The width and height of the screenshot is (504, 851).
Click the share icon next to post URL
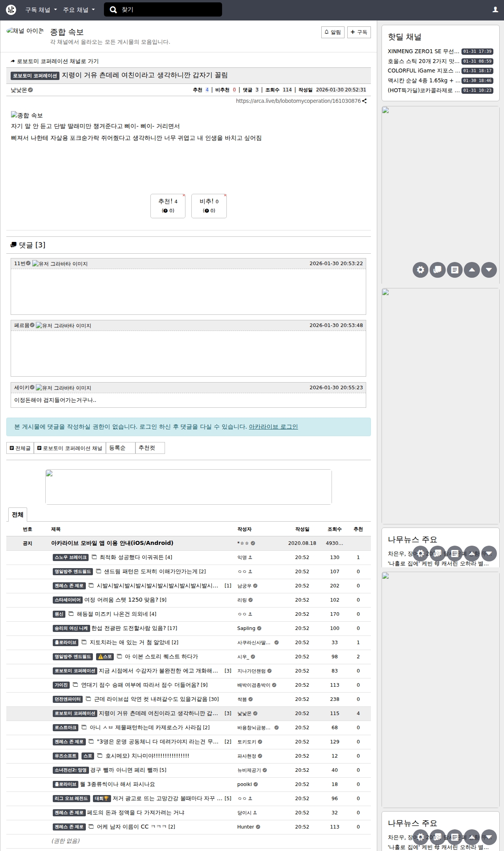[365, 101]
